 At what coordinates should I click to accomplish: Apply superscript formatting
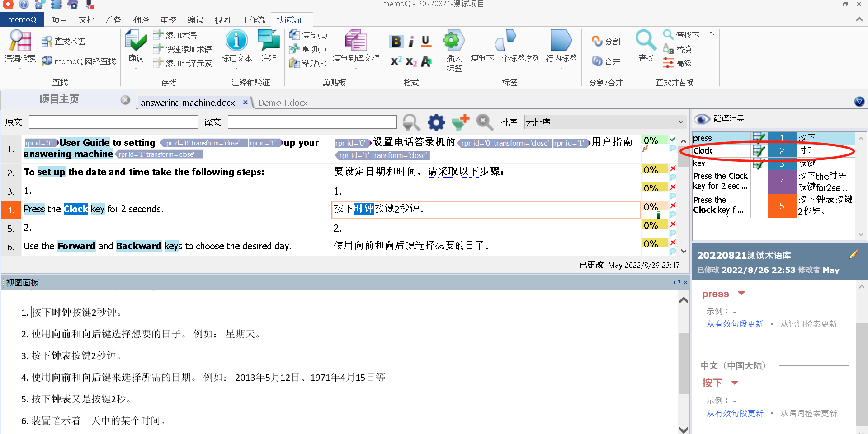tap(396, 61)
